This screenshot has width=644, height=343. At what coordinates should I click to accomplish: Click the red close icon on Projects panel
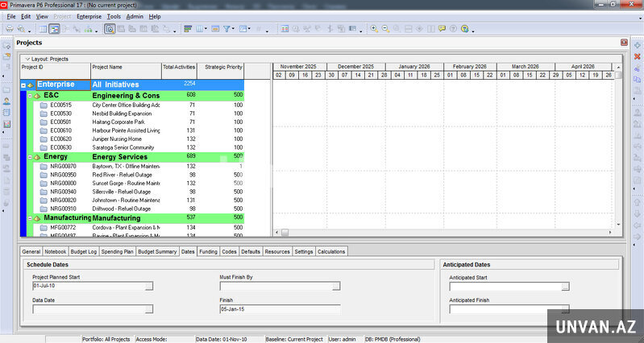click(624, 42)
